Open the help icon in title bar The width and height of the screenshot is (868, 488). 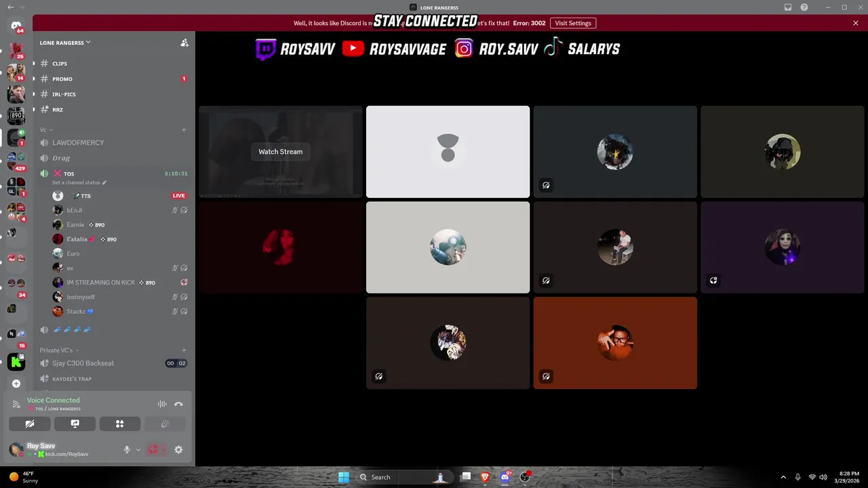click(804, 7)
